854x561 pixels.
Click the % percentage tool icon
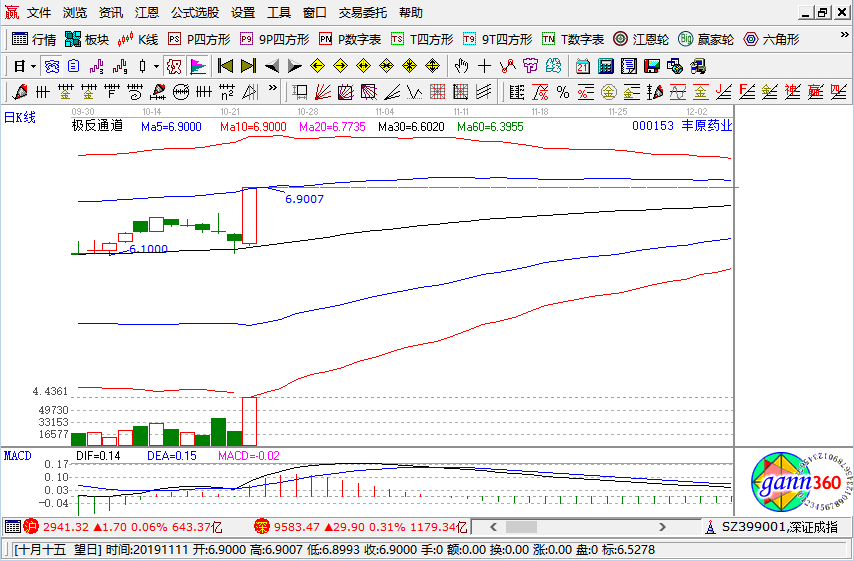click(563, 92)
